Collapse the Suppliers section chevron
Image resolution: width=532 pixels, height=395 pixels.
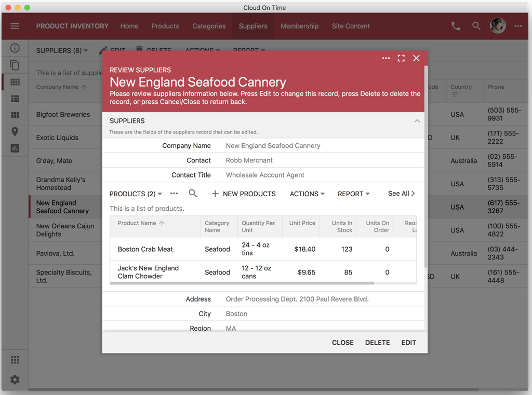[417, 121]
